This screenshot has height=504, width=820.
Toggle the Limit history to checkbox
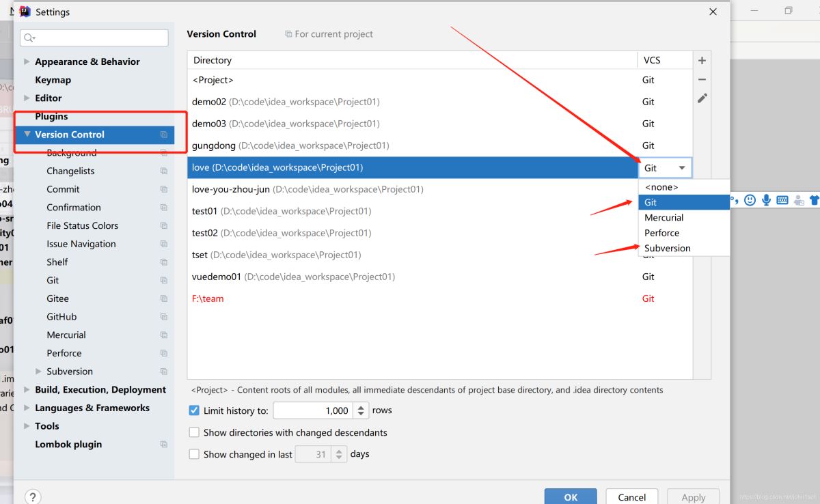pyautogui.click(x=194, y=410)
